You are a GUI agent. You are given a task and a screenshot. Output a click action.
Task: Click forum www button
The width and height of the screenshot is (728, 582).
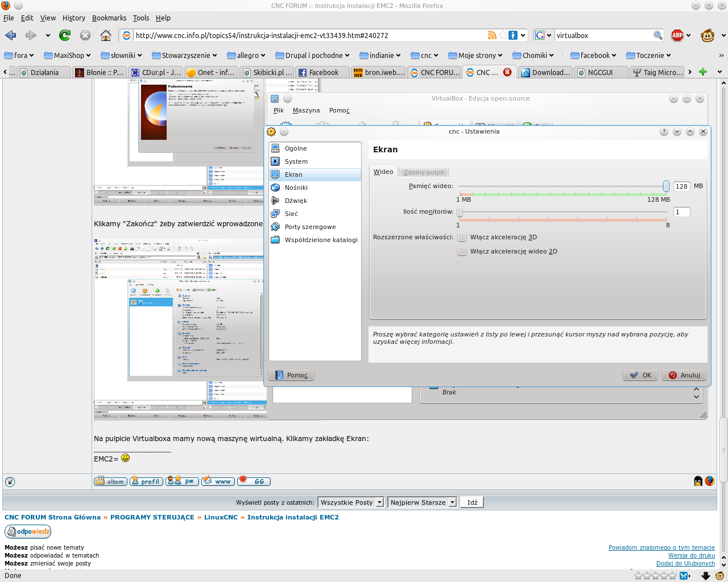[x=217, y=481]
